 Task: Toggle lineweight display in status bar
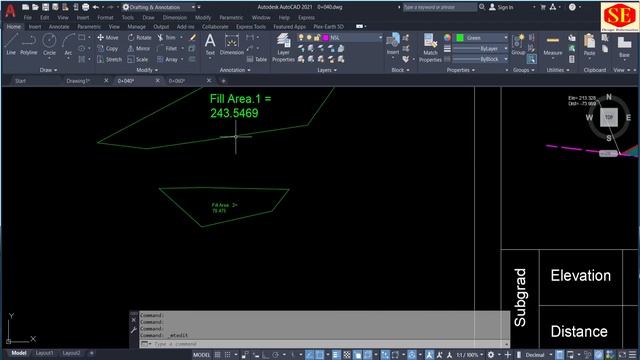(336, 355)
